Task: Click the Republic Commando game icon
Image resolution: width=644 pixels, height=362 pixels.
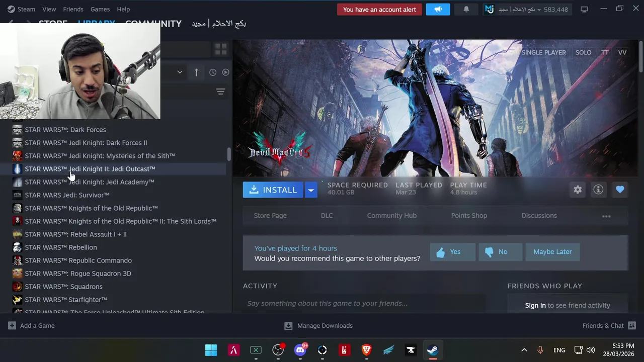Action: [18, 260]
